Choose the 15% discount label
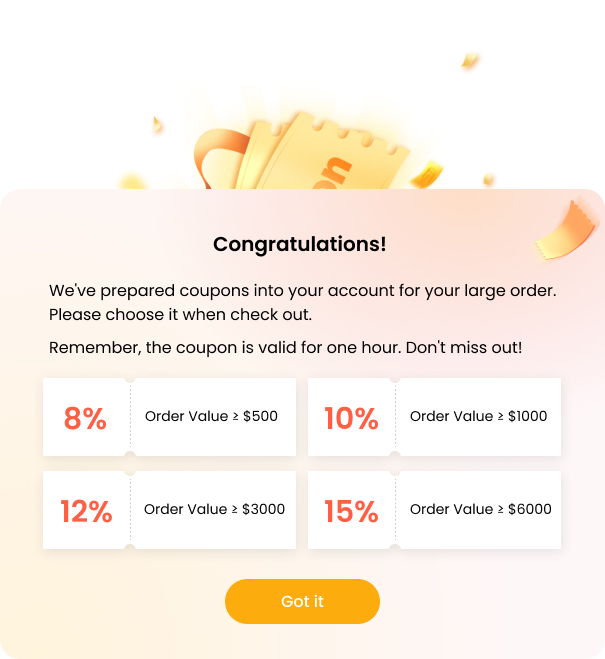 351,511
